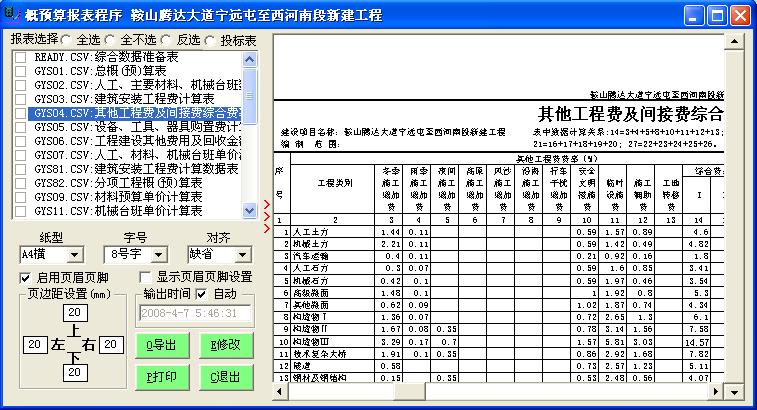Minimize the 概预算报表程序 window
Screen dimensions: 757x410
click(x=694, y=15)
